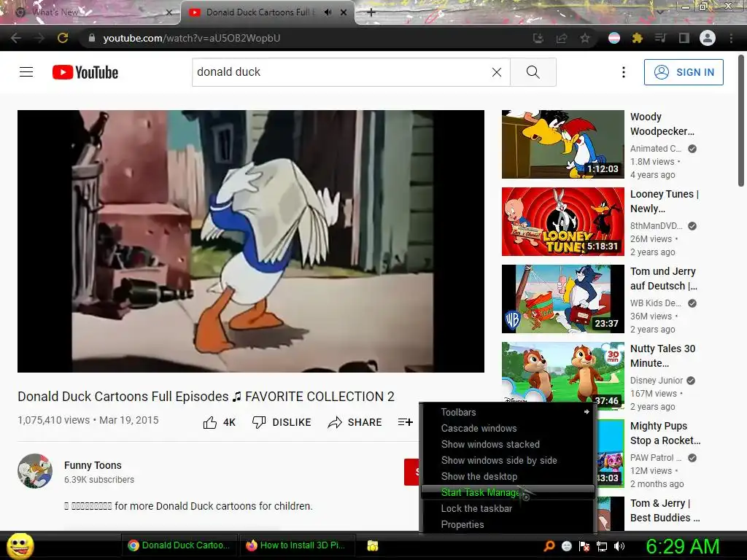Expand the Toolbars submenu
747x560 pixels.
[508, 412]
